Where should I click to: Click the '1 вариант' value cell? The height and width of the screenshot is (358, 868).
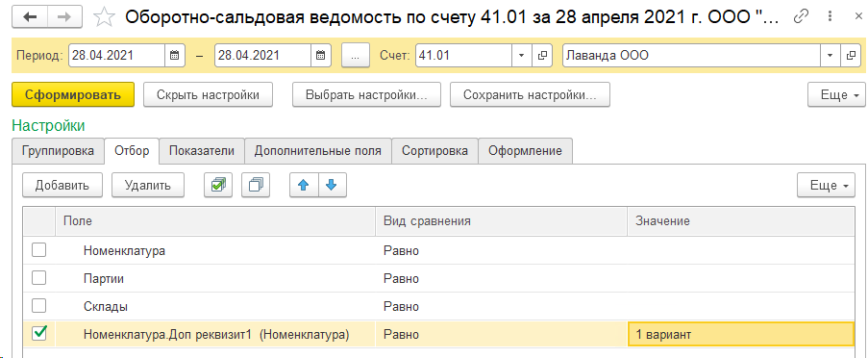(x=741, y=334)
